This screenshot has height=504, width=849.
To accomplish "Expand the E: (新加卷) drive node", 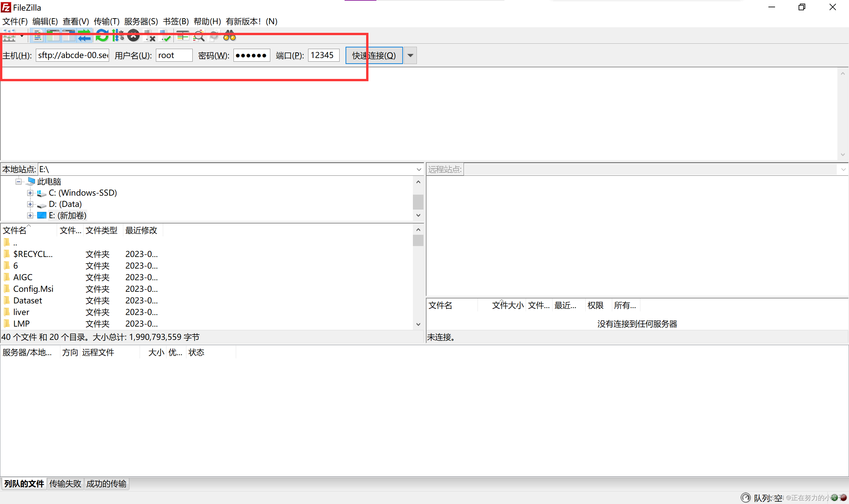I will pyautogui.click(x=30, y=216).
